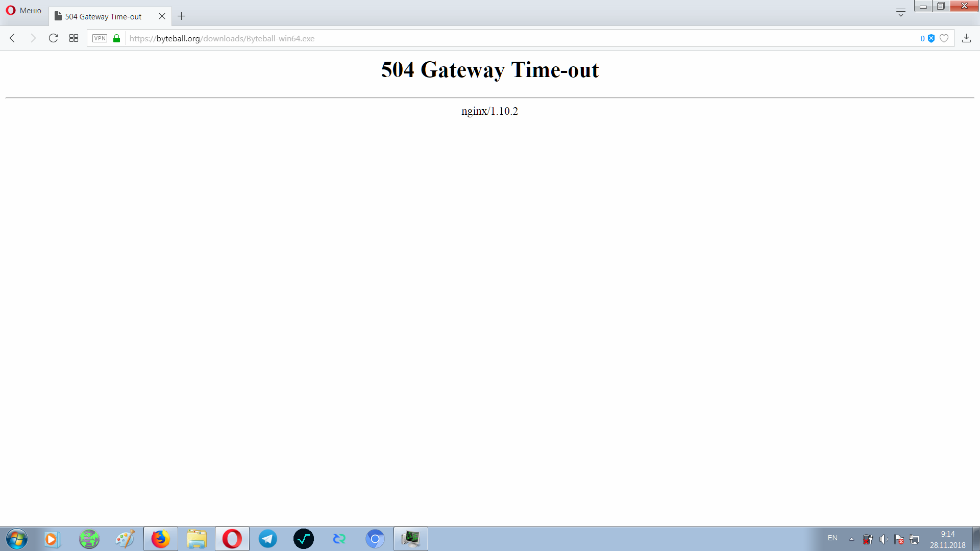Switch to Firefox in the taskbar
Viewport: 980px width, 551px height.
click(161, 539)
